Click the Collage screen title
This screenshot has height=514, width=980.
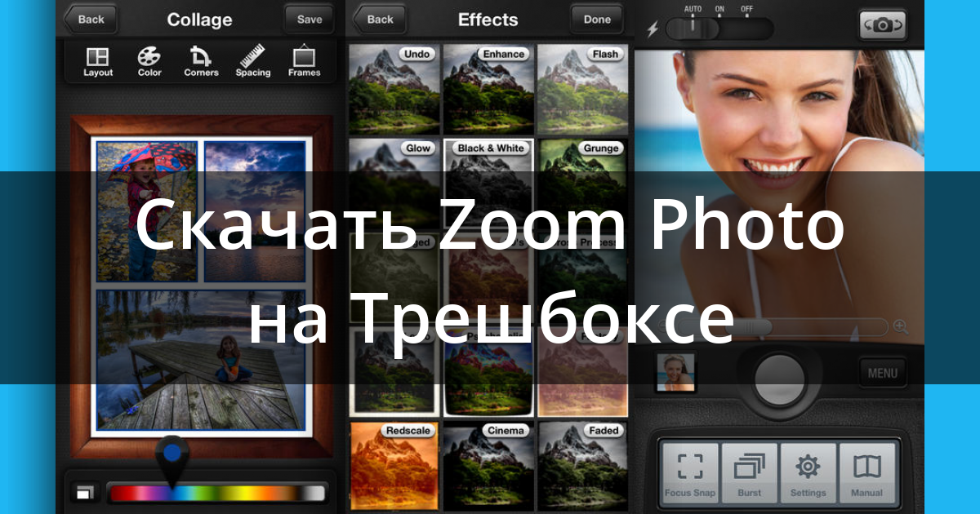pos(199,20)
